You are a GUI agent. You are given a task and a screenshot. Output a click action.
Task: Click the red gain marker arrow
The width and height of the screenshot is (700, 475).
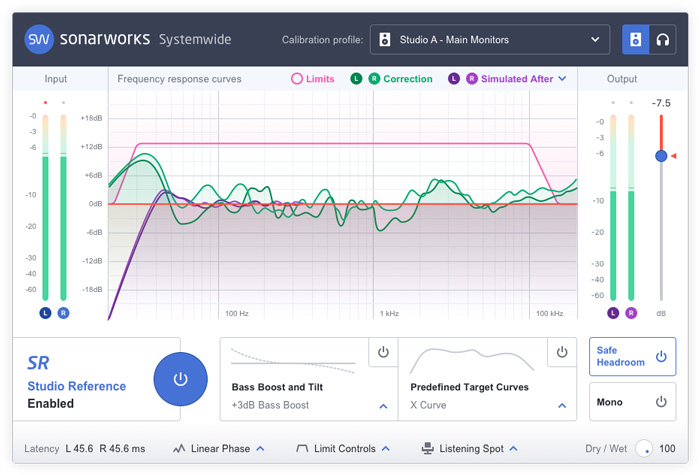coord(674,156)
